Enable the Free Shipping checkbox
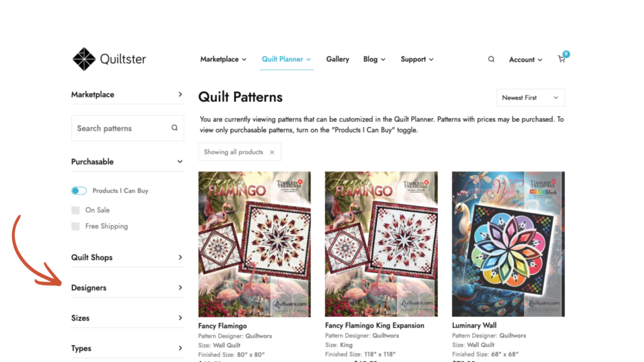Viewport: 644px width, 362px height. coord(75,226)
